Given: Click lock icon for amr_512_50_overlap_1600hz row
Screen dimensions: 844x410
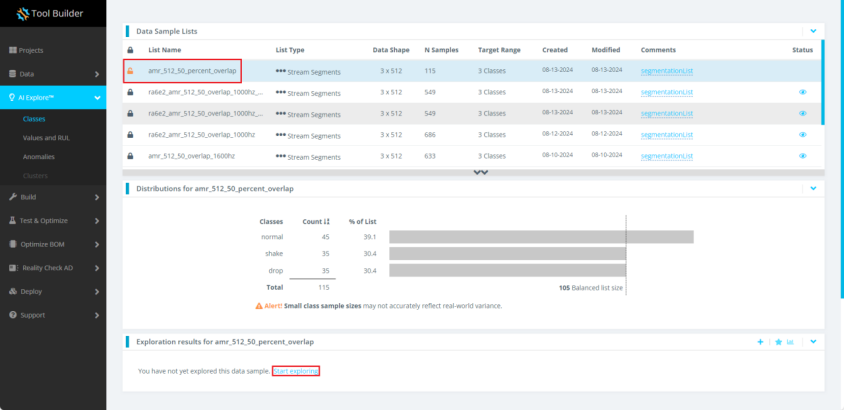Looking at the screenshot, I should 130,156.
